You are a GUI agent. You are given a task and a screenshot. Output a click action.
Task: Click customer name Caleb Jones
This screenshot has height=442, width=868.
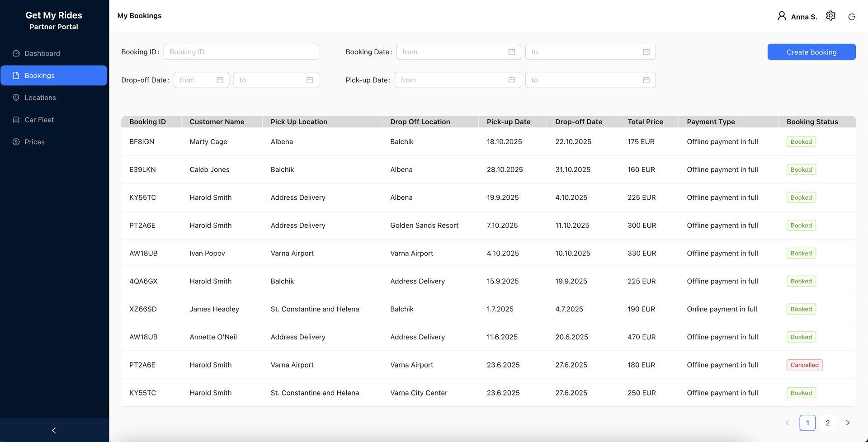pyautogui.click(x=209, y=170)
